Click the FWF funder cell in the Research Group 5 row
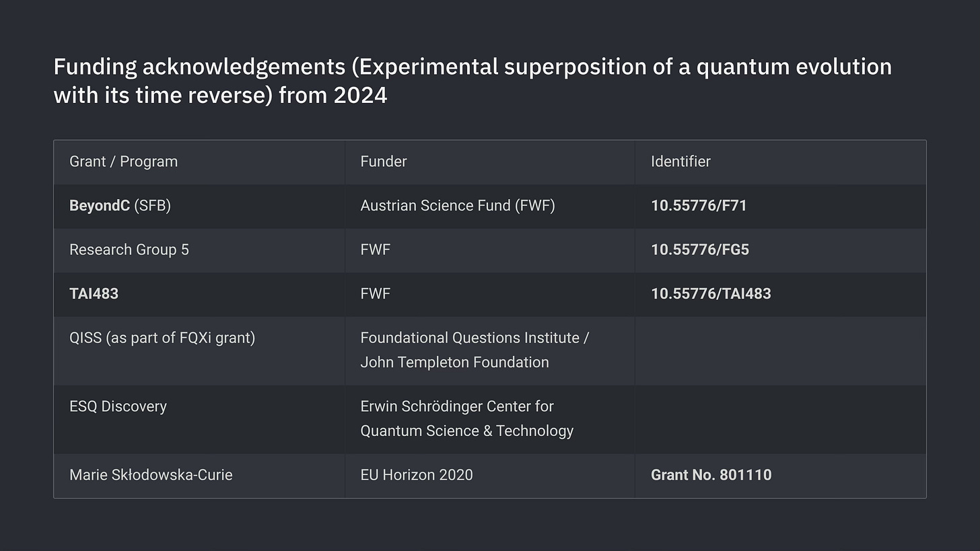The width and height of the screenshot is (980, 551). pos(375,250)
